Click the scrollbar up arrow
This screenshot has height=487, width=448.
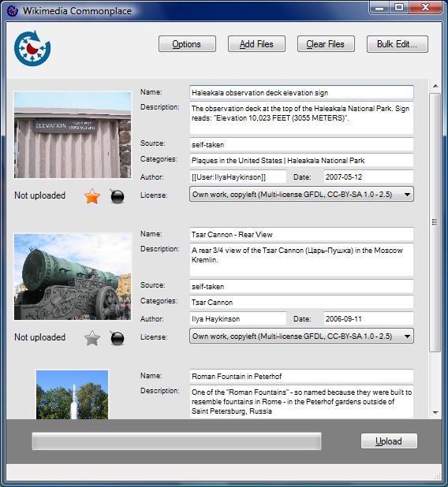pos(435,86)
